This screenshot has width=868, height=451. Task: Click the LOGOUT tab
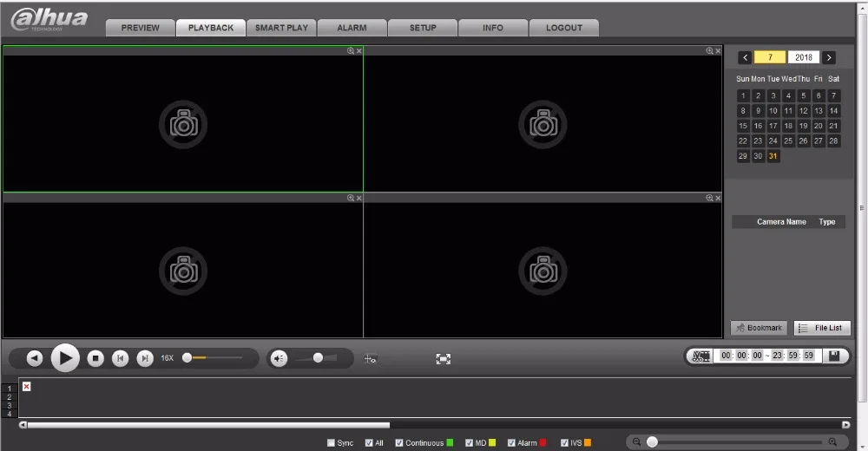(x=564, y=28)
